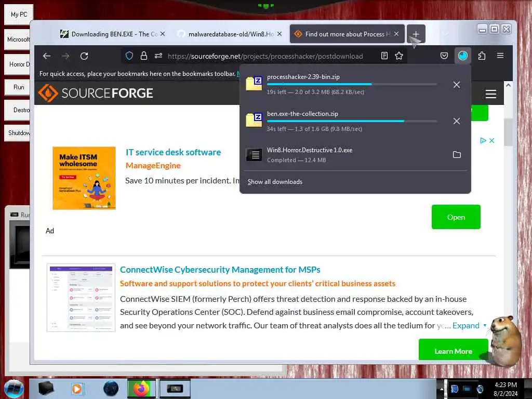Show Win8.Horror.Destructive 1.0.exe in folder
Screen dimensions: 532x399
[x=457, y=155]
